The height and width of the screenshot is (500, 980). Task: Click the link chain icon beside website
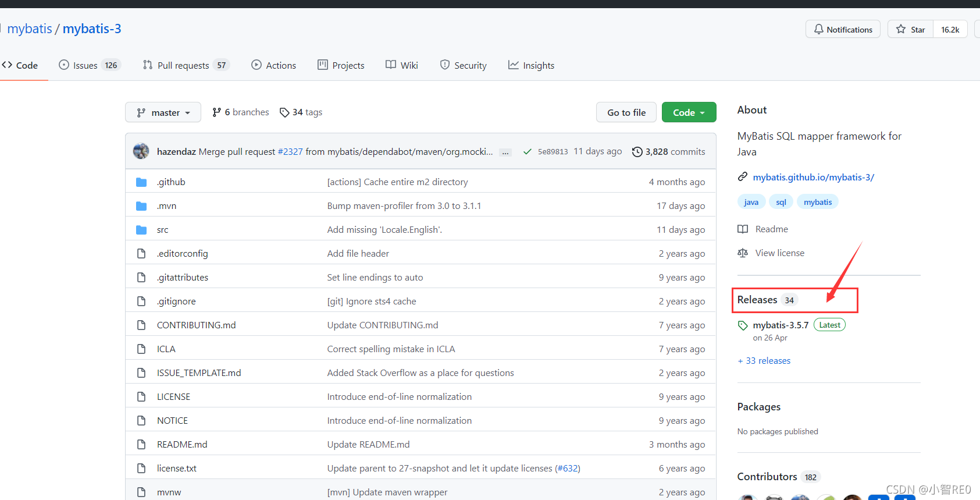coord(743,177)
